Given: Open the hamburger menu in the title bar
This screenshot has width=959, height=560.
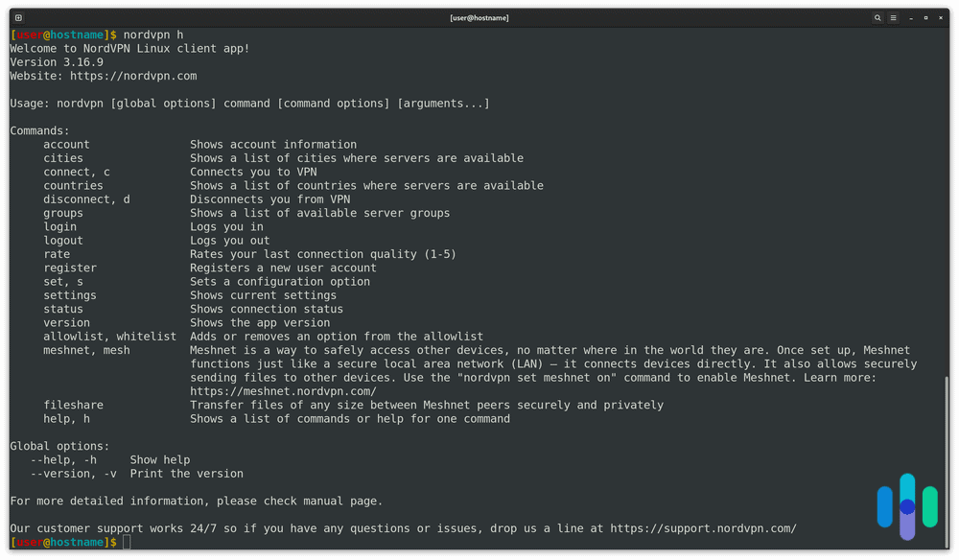Looking at the screenshot, I should [894, 17].
